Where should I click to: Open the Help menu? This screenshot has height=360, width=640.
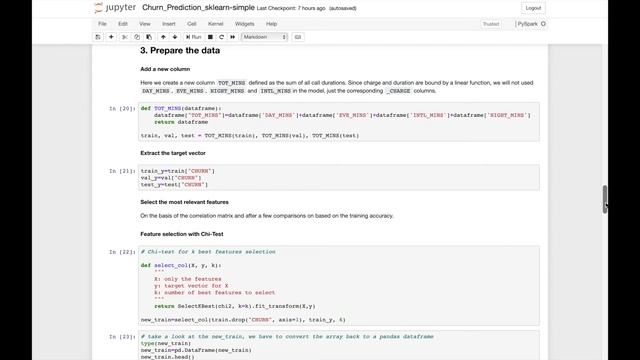coord(271,24)
